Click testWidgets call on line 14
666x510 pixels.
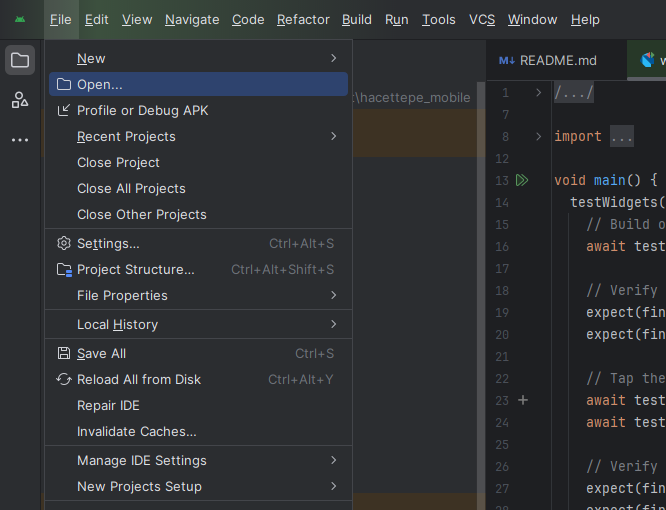click(x=618, y=202)
